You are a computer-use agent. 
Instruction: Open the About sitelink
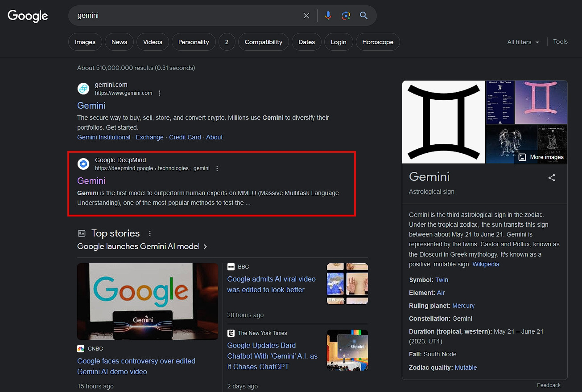point(215,137)
